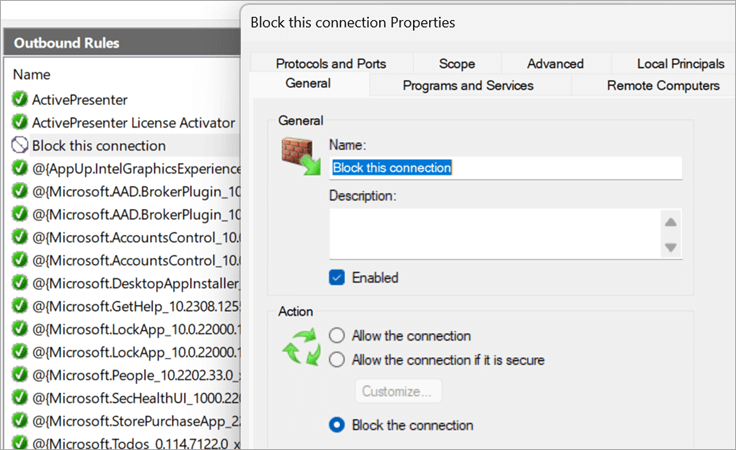Choose Allow the connection if it is secure
Image resolution: width=736 pixels, height=450 pixels.
[337, 360]
